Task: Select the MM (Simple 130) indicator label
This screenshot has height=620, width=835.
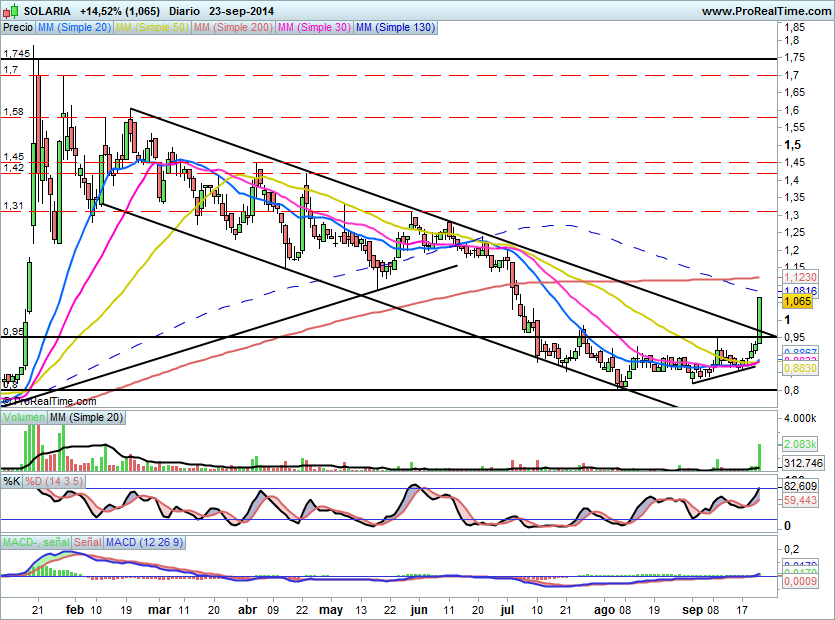Action: tap(396, 28)
